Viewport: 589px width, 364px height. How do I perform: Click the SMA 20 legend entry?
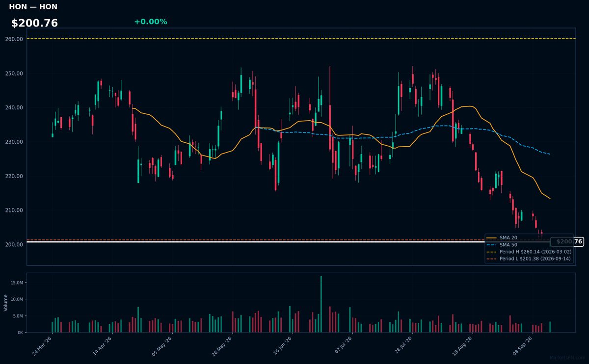(x=502, y=238)
